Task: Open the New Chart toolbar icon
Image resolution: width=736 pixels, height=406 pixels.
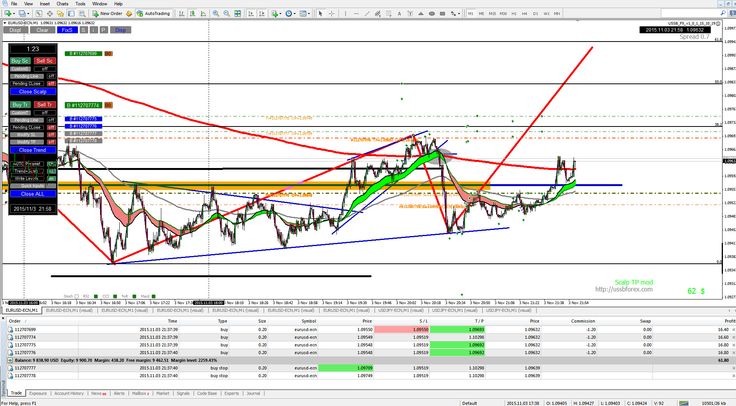Action: 8,14
